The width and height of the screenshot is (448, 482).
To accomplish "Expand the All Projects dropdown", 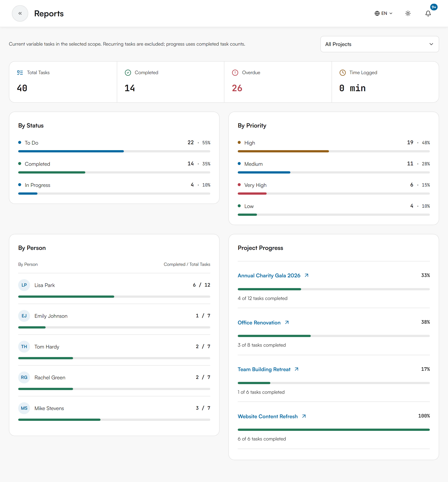I will (379, 44).
